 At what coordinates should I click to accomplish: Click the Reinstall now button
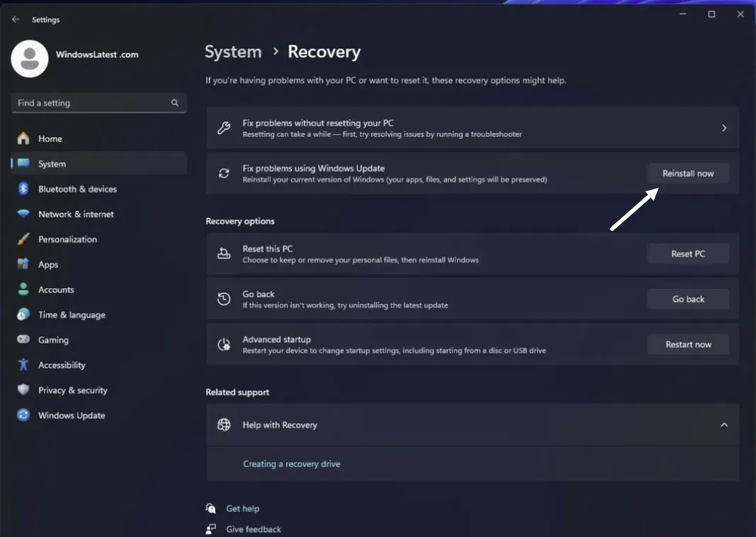688,173
